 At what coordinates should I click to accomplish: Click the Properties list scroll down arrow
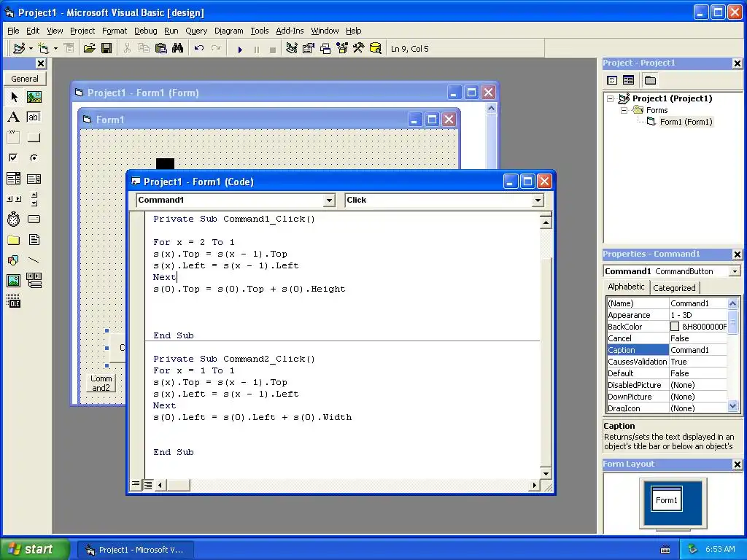(732, 406)
